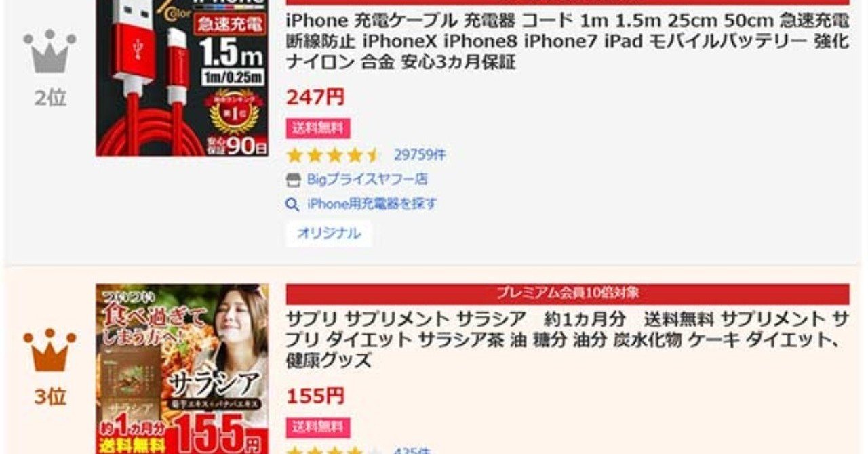The height and width of the screenshot is (454, 868).
Task: Click the 3位 rank label
Action: point(50,396)
